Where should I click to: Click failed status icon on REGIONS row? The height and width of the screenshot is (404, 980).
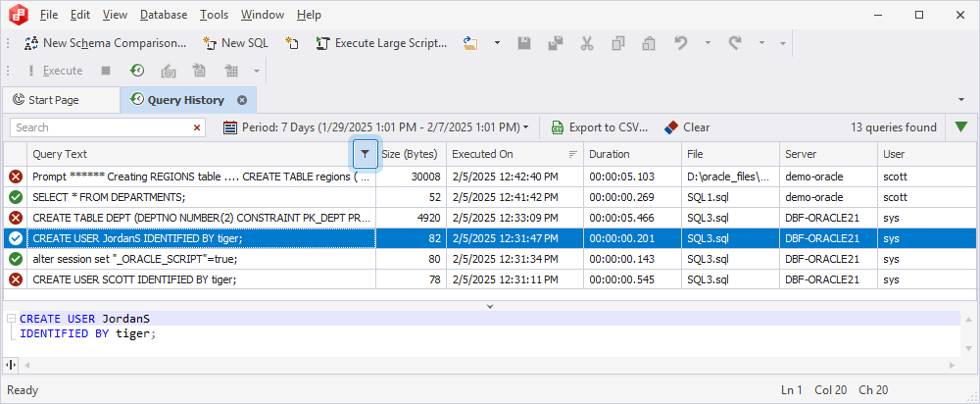click(x=16, y=177)
